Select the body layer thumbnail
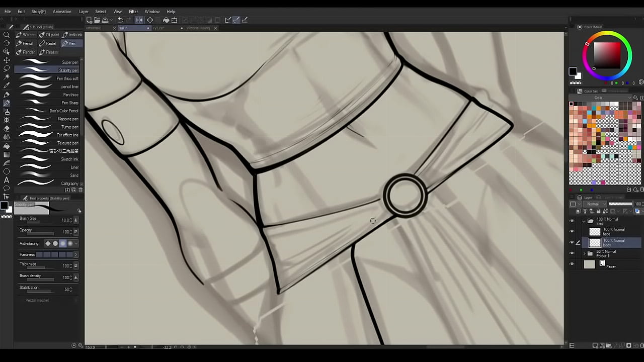 (595, 243)
